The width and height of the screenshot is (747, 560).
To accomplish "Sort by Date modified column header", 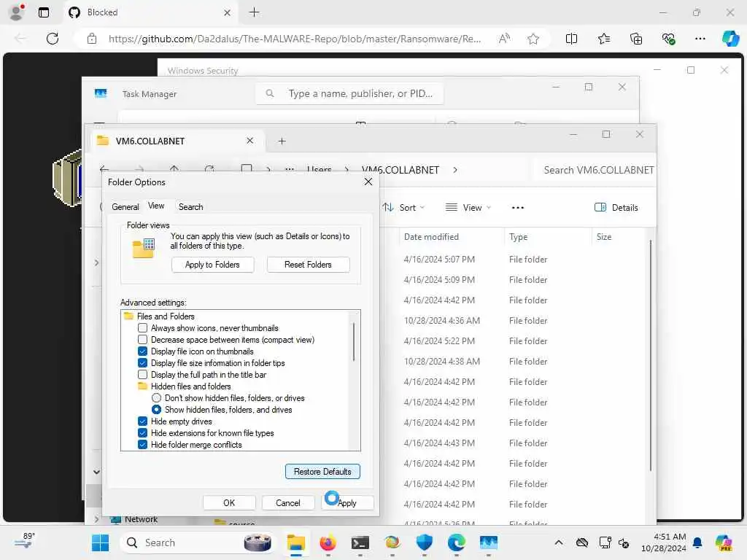I will point(431,237).
